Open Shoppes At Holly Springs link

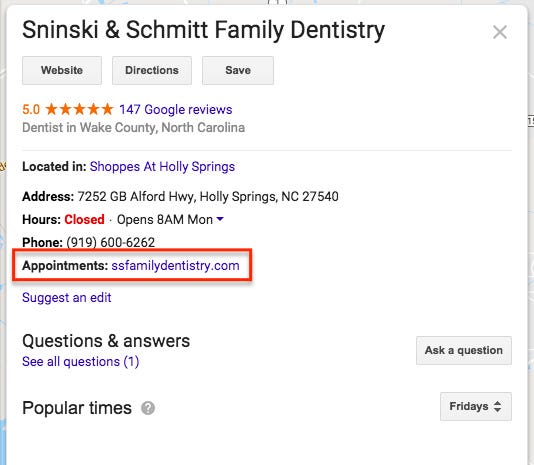pos(162,167)
